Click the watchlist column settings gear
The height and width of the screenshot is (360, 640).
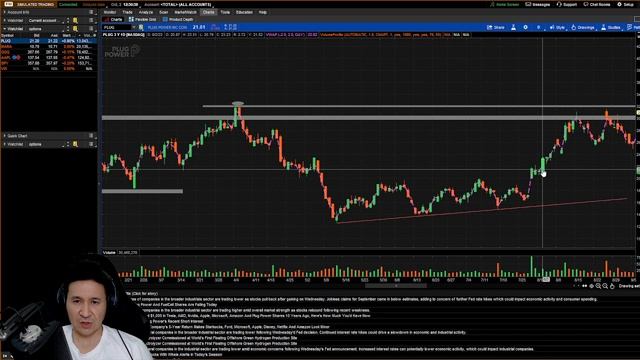(x=95, y=36)
